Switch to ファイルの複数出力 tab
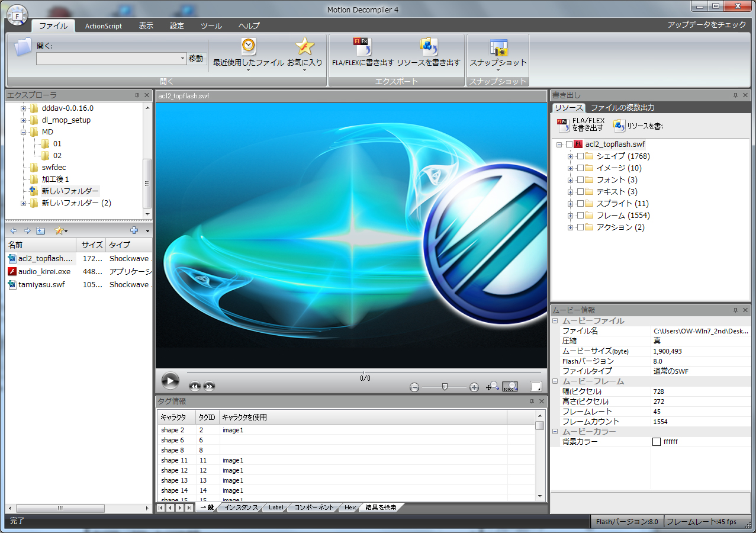 point(623,108)
